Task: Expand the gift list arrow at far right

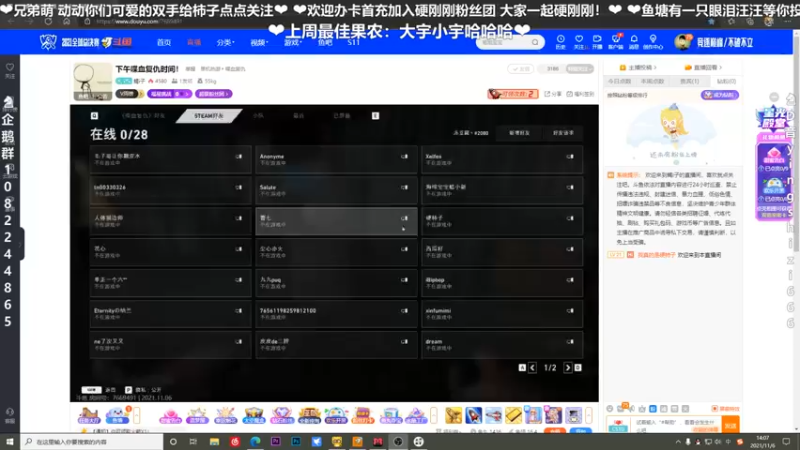Action: (589, 415)
